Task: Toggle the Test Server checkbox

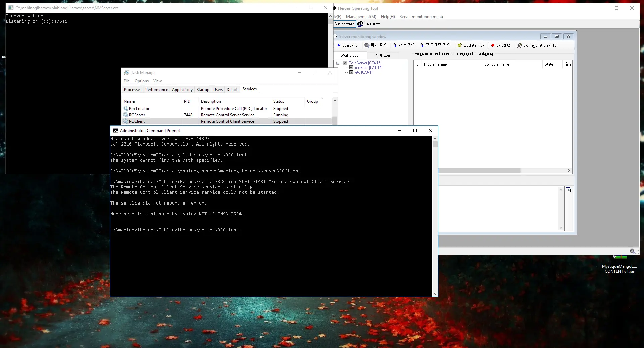Action: click(345, 63)
